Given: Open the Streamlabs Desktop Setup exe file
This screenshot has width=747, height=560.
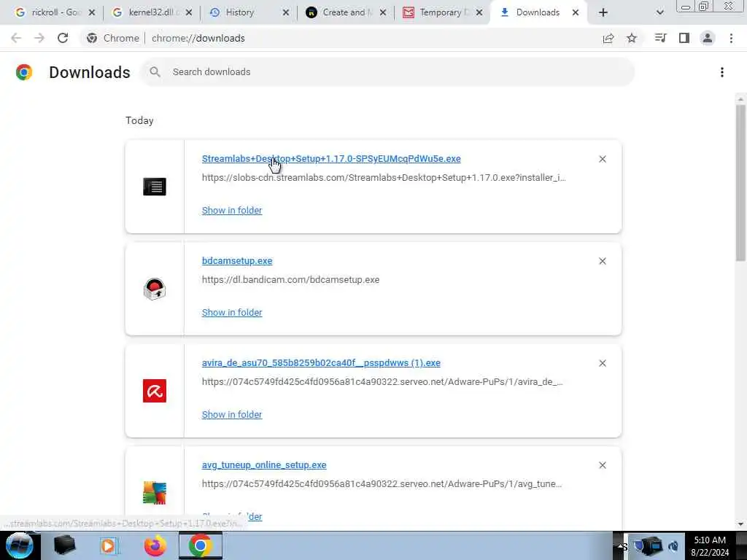Looking at the screenshot, I should pos(331,158).
